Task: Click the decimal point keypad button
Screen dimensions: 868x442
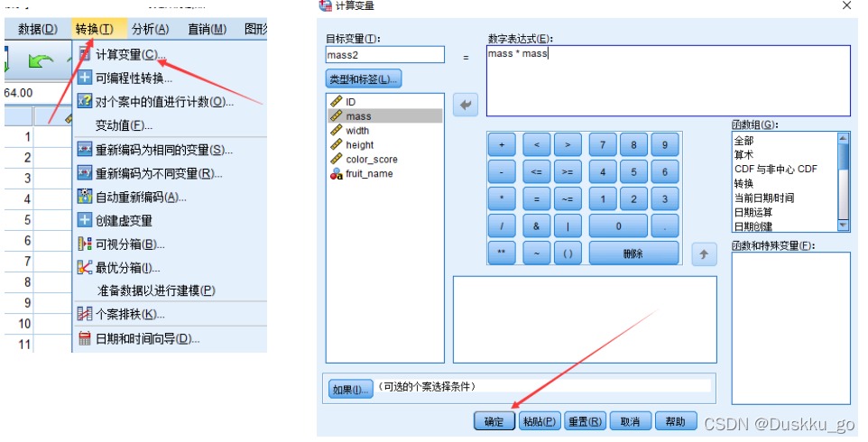Action: click(x=665, y=226)
